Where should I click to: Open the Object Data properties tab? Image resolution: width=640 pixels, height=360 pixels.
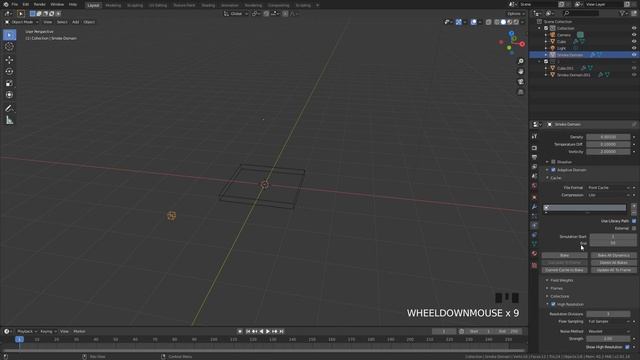[x=534, y=244]
